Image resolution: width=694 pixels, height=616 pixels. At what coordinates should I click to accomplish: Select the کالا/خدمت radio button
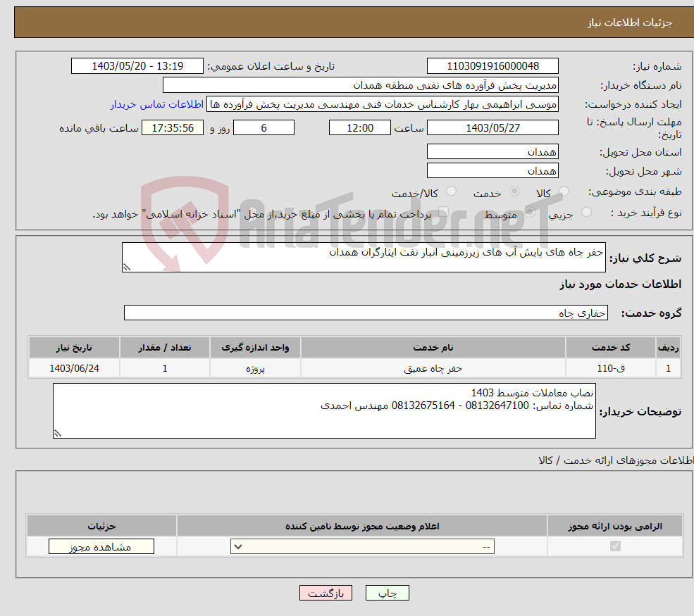pyautogui.click(x=451, y=191)
